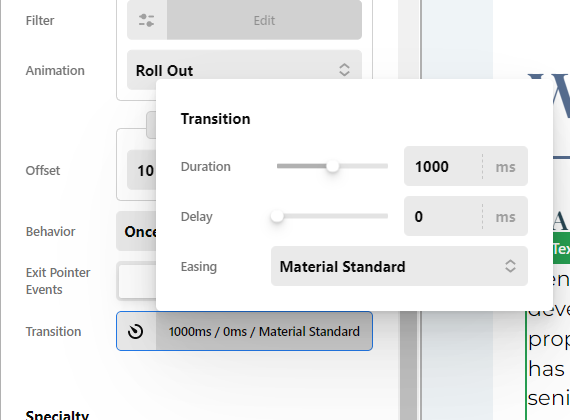Click the Easing dropdown chevron arrows
This screenshot has height=420, width=570.
pos(510,266)
